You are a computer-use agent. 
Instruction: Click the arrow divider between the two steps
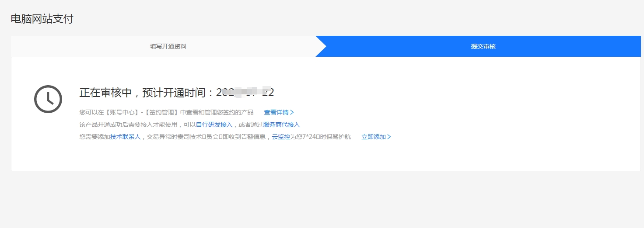click(321, 46)
